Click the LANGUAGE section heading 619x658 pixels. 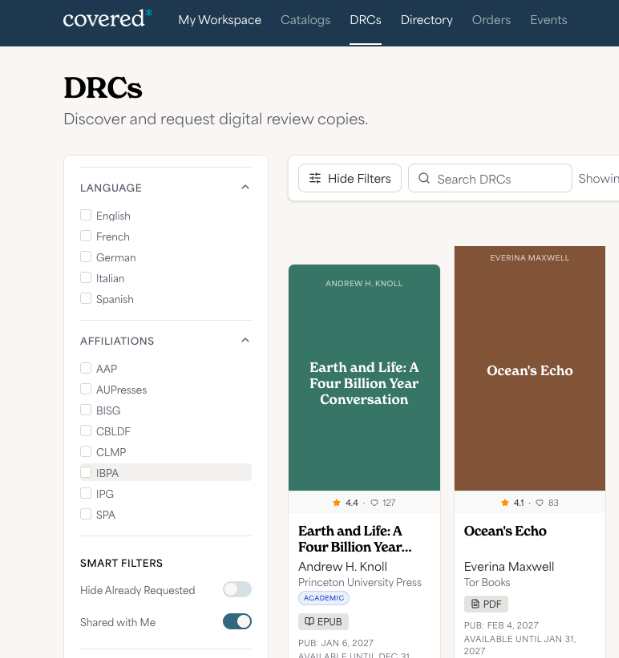point(111,188)
